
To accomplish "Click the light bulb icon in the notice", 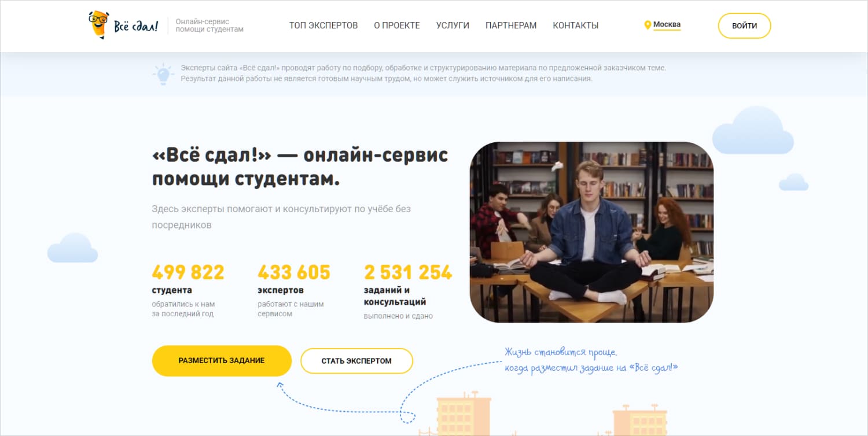I will tap(163, 74).
